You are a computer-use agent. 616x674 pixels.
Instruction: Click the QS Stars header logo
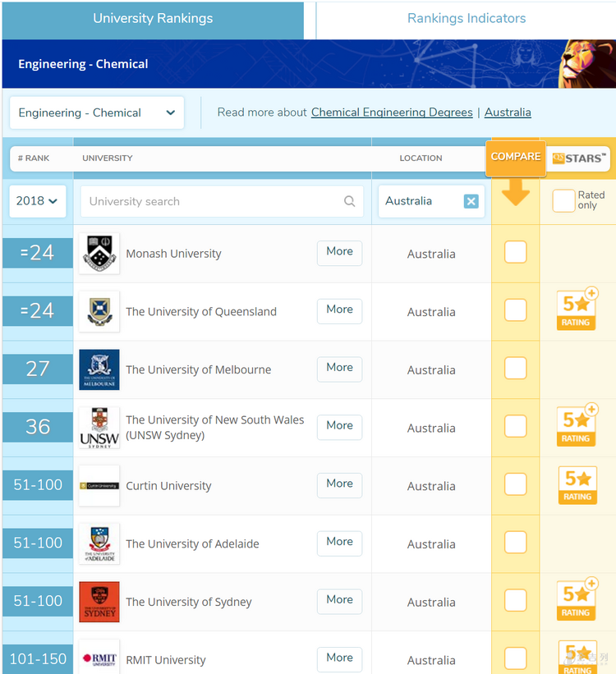(579, 158)
